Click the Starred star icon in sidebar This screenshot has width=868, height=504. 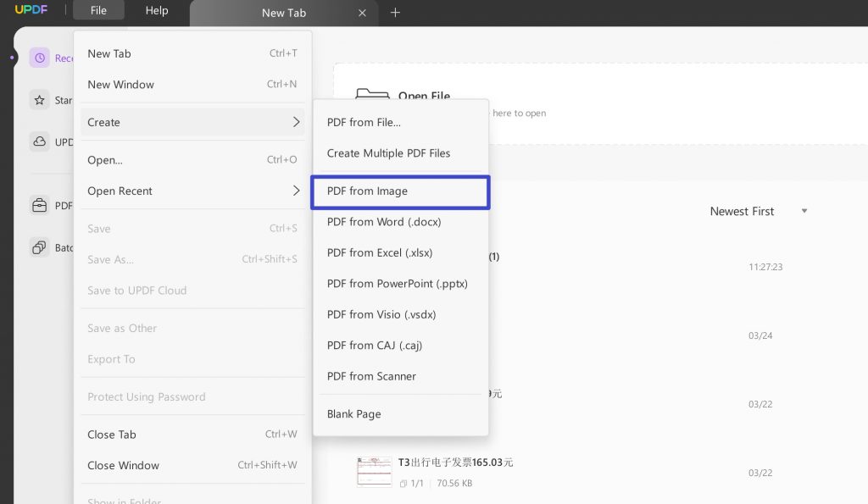pyautogui.click(x=39, y=100)
